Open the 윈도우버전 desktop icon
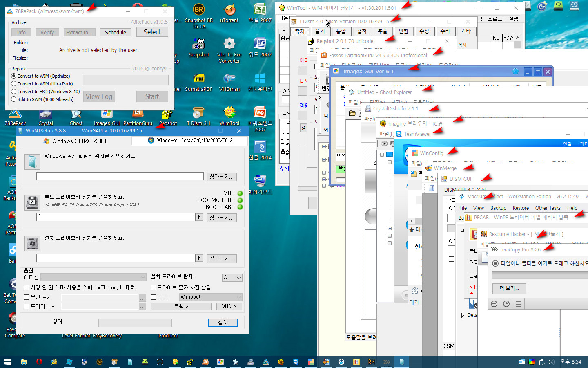This screenshot has width=588, height=368. (x=260, y=81)
